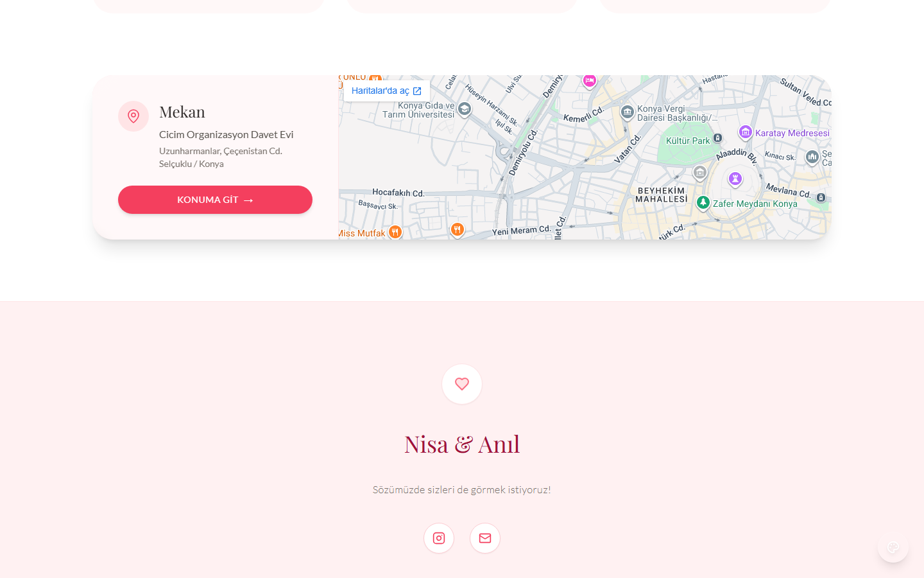Image resolution: width=924 pixels, height=578 pixels.
Task: Click the location pin icon beside Mekan
Action: (x=133, y=116)
